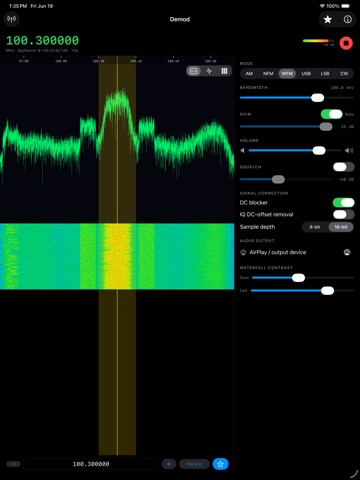Enable IQ DC-offset removal switch
360x480 pixels.
point(344,214)
